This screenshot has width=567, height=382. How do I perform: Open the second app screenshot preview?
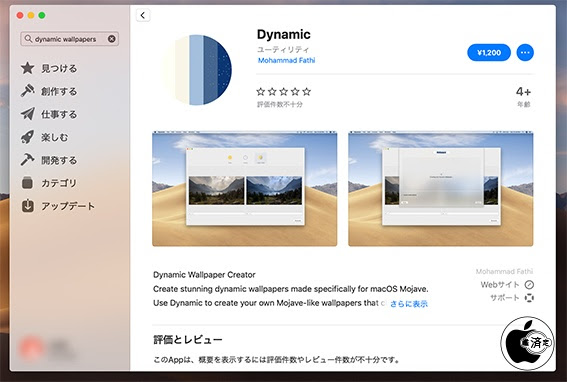tap(440, 188)
